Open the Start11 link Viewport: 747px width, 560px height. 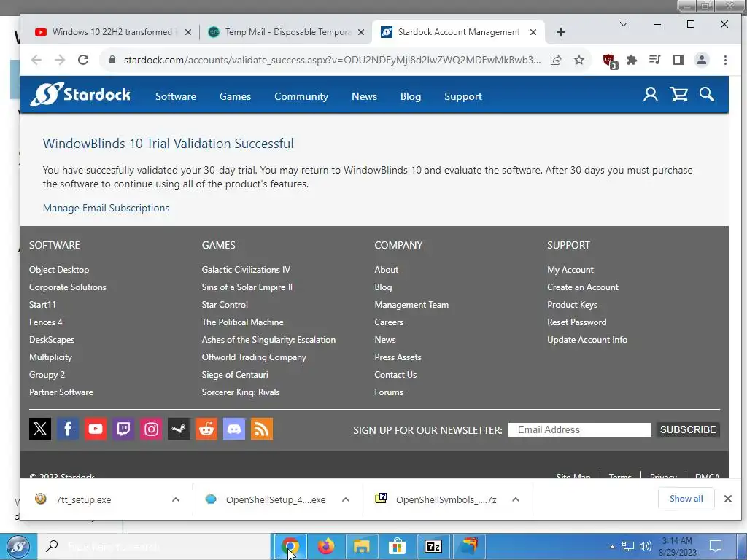42,305
